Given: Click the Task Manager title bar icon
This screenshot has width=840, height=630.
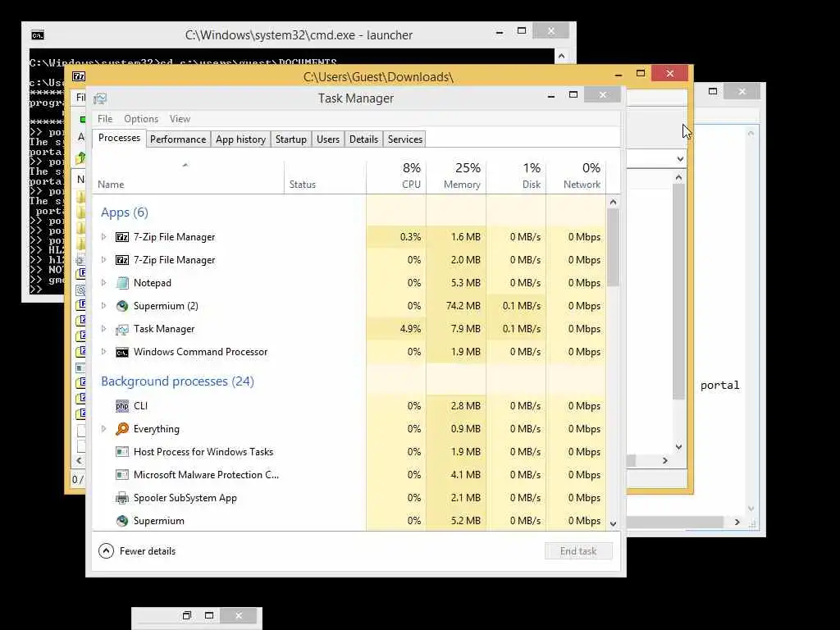Looking at the screenshot, I should tap(100, 98).
